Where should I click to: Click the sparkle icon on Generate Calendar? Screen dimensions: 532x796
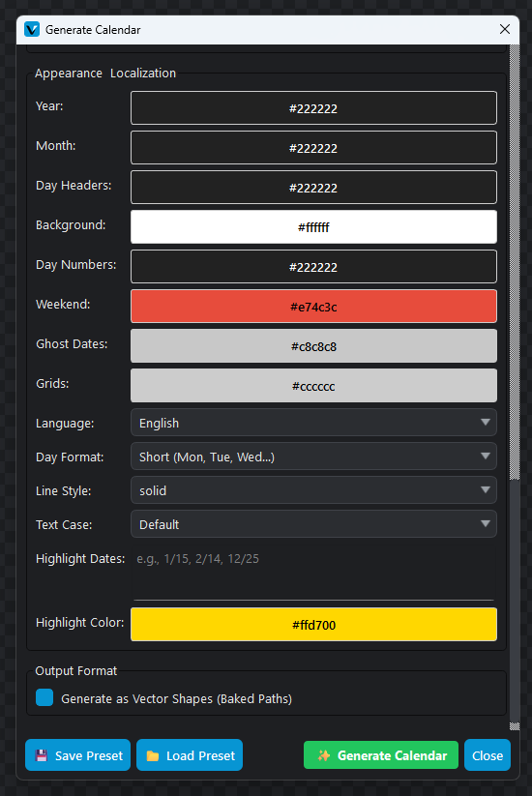point(324,755)
